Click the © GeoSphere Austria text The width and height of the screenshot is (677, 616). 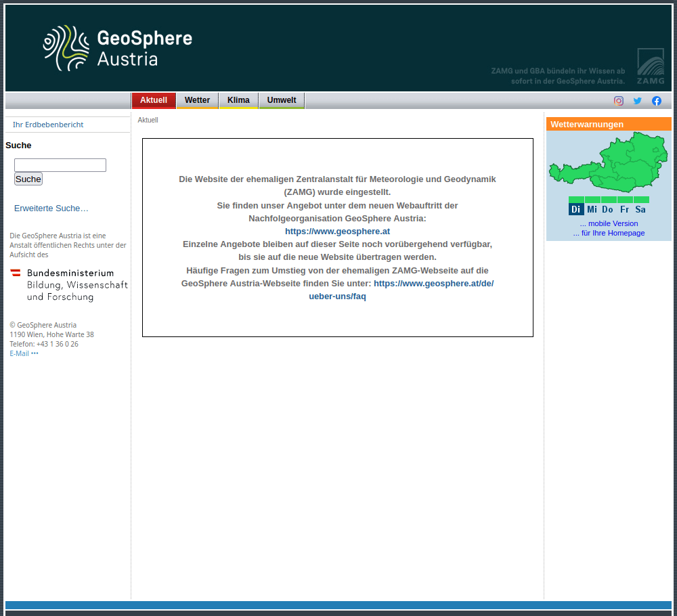pyautogui.click(x=43, y=325)
